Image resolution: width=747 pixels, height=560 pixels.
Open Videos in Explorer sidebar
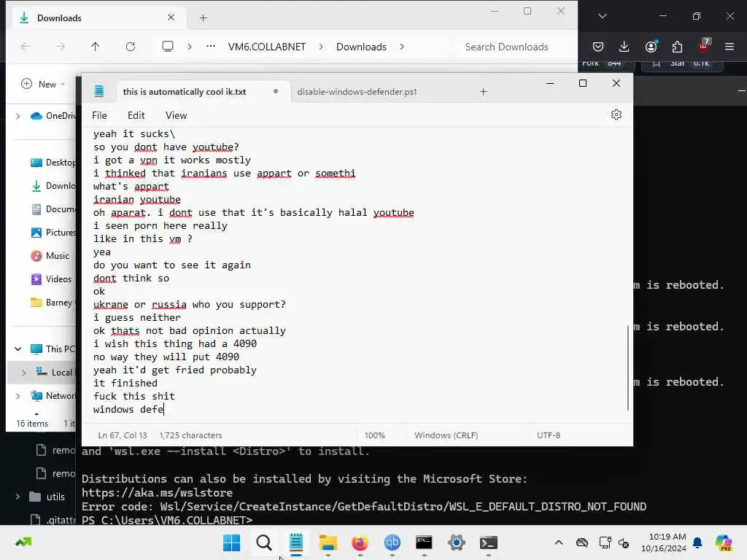click(51, 279)
